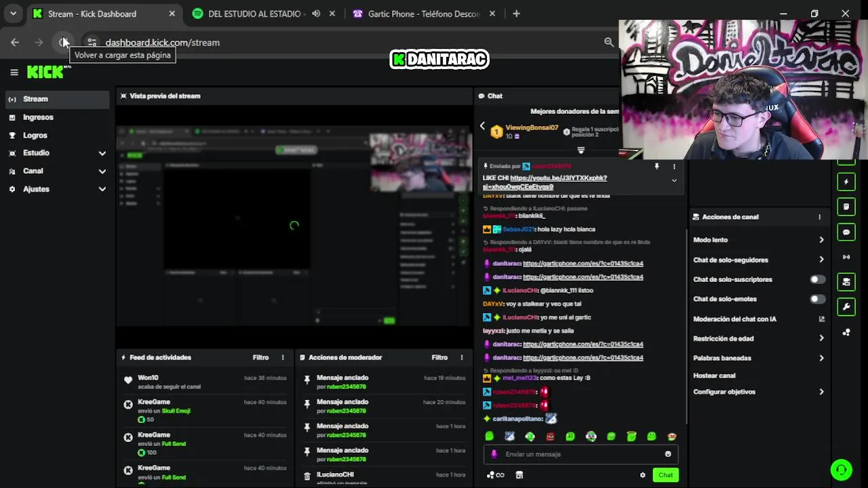Open three-dot menu of Feed de actividades
Image resolution: width=868 pixels, height=488 pixels.
tap(283, 357)
